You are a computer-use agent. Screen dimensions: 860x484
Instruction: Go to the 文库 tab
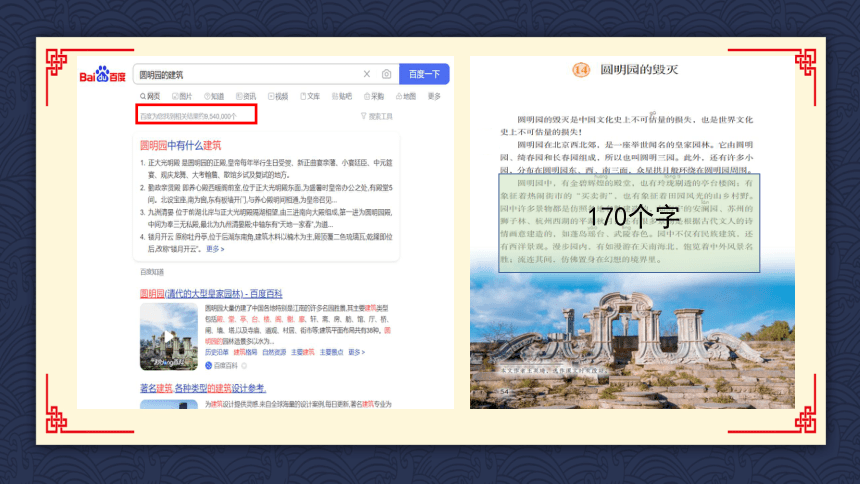pyautogui.click(x=310, y=96)
